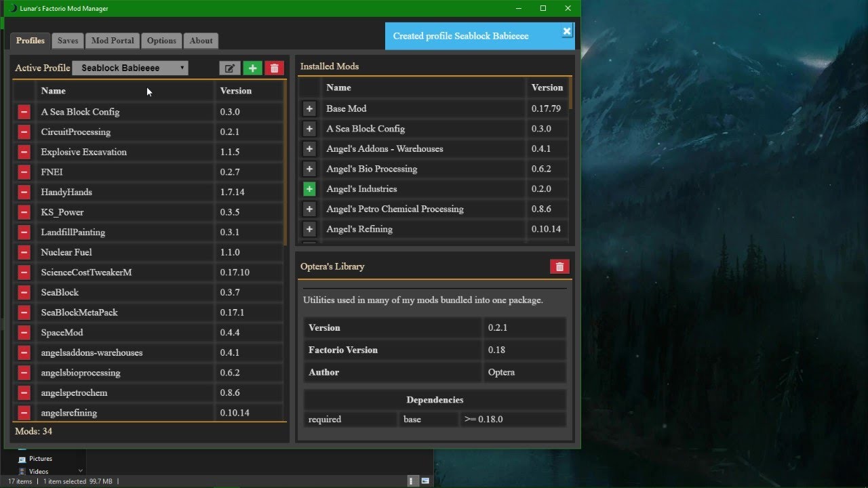Delete the active profile with trash icon
Image resolution: width=868 pixels, height=488 pixels.
click(274, 68)
